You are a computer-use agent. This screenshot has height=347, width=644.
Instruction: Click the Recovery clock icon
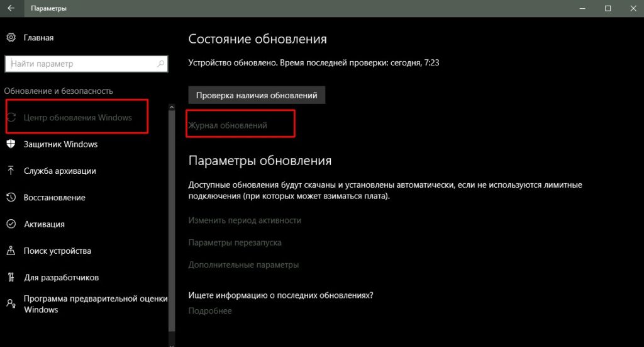pyautogui.click(x=11, y=198)
